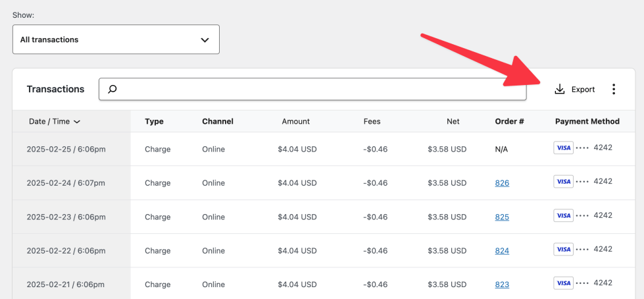
Task: Open order 825 link
Action: pos(502,217)
